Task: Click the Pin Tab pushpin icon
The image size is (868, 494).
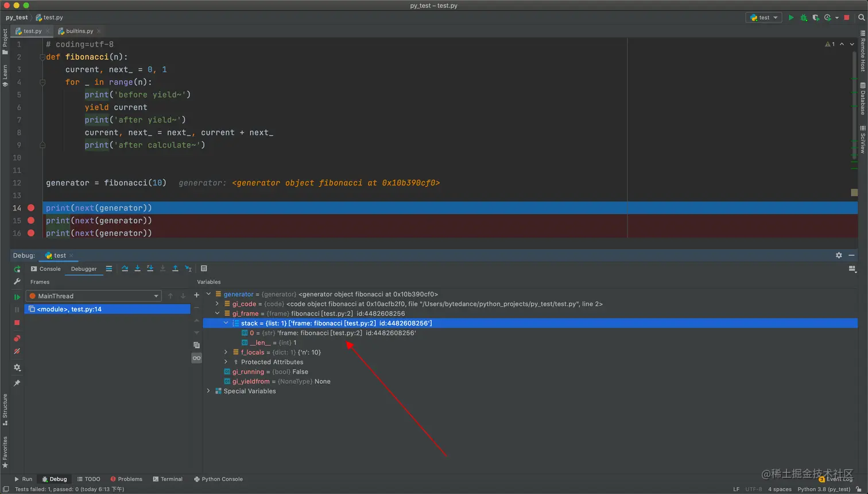Action: 17,383
